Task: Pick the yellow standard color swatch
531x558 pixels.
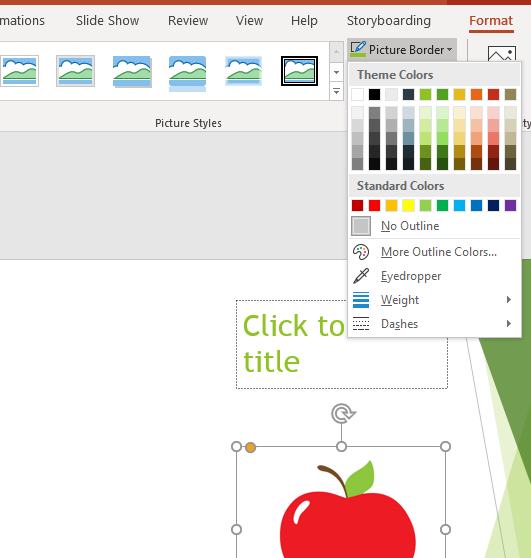Action: [x=408, y=205]
